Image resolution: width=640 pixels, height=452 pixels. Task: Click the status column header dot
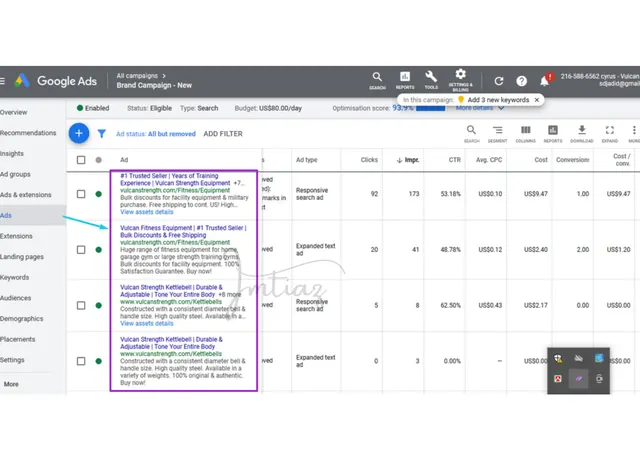[98, 160]
